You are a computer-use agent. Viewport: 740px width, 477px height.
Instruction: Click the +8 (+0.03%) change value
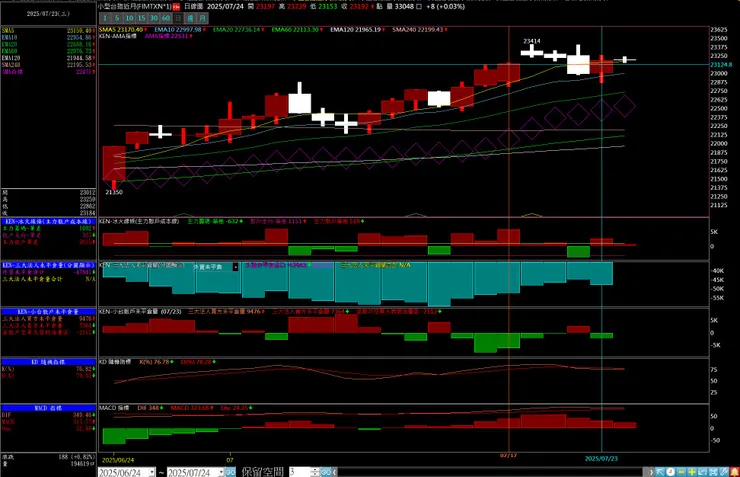click(x=446, y=7)
